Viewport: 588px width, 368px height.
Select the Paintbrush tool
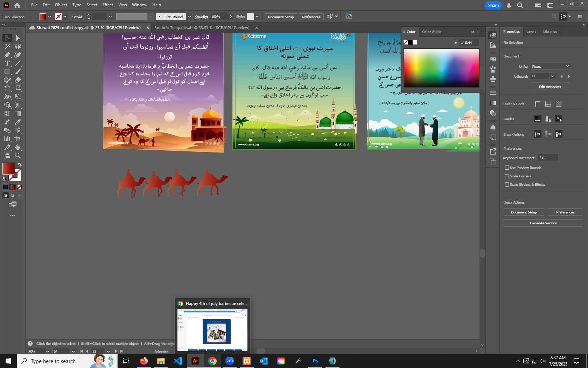[18, 71]
